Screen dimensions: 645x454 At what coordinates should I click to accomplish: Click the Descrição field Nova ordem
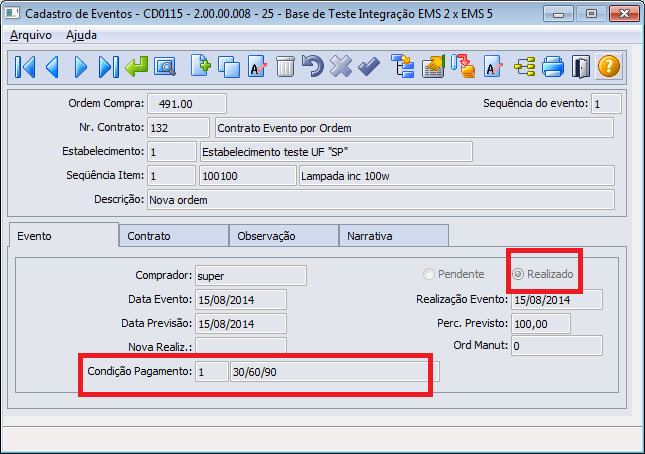point(381,200)
